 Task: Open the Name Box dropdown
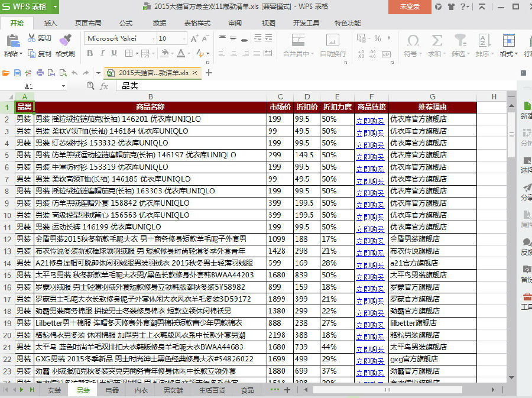click(x=63, y=86)
